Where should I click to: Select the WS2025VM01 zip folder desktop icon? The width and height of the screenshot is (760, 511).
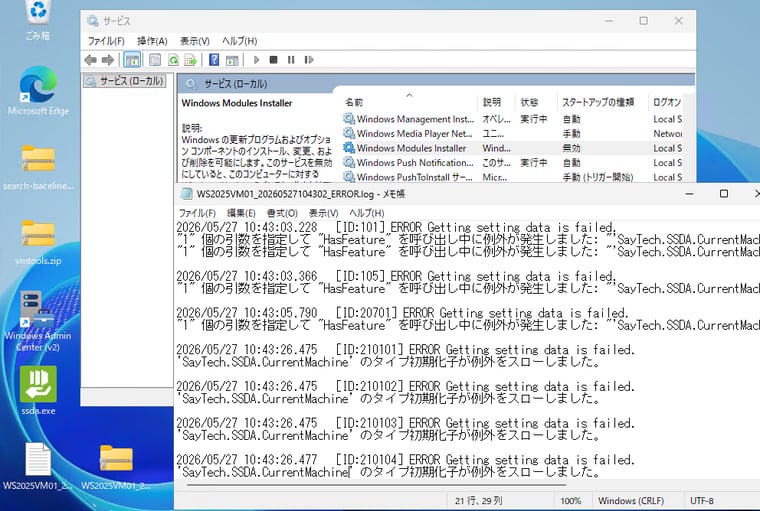point(116,466)
